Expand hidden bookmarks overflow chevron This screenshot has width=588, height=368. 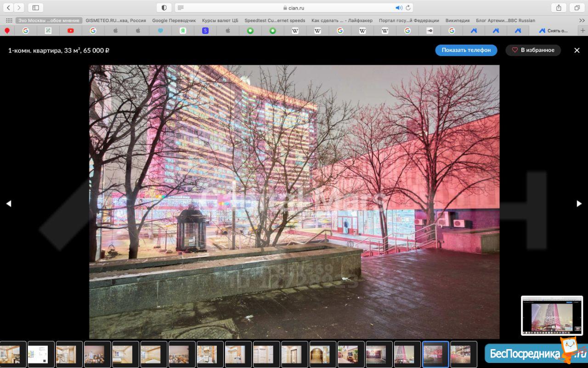pos(582,20)
